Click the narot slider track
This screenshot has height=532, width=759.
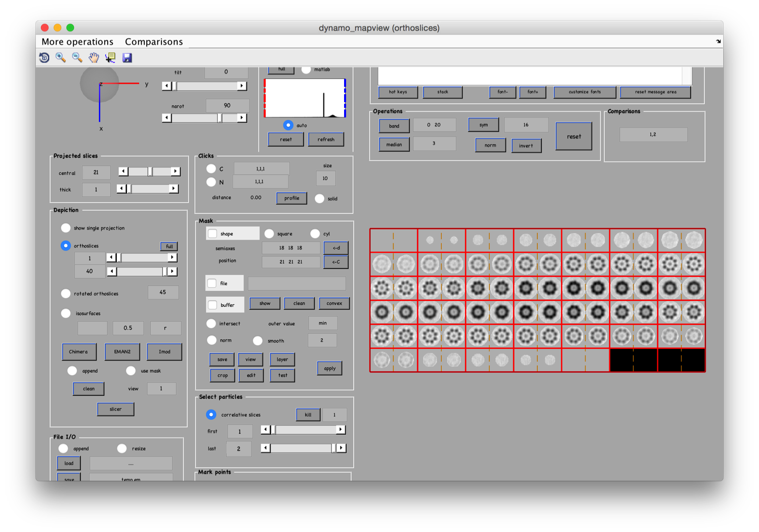pos(204,118)
